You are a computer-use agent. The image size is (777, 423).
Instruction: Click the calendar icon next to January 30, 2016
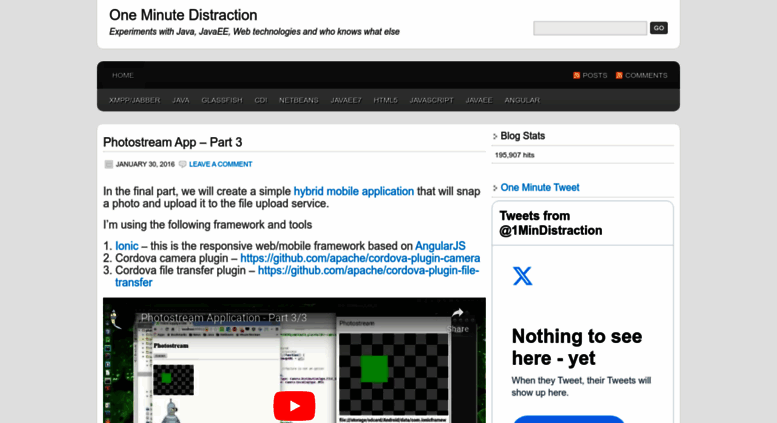click(x=109, y=164)
